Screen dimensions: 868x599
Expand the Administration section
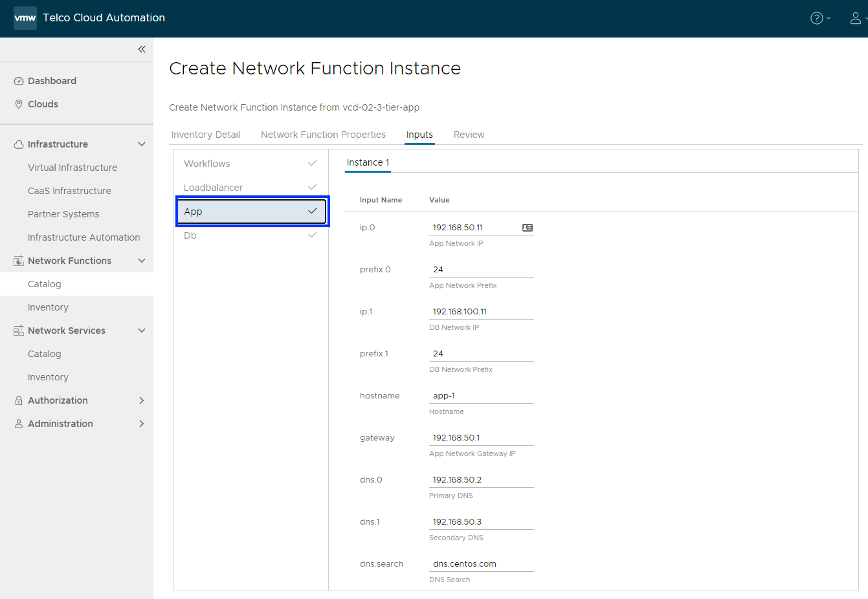click(142, 424)
